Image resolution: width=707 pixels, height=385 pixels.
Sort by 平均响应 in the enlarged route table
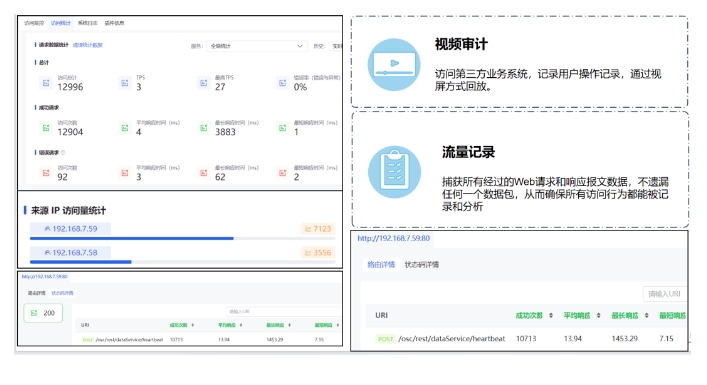click(598, 316)
